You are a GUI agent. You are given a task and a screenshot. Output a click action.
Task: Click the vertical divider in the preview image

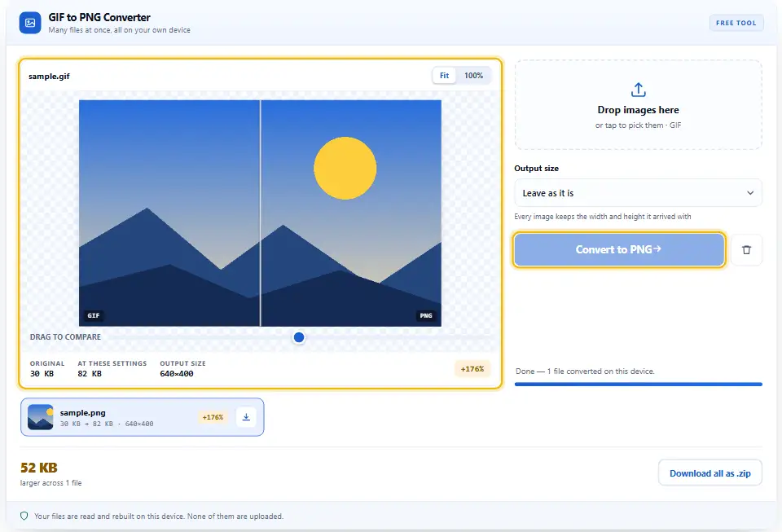click(x=260, y=213)
